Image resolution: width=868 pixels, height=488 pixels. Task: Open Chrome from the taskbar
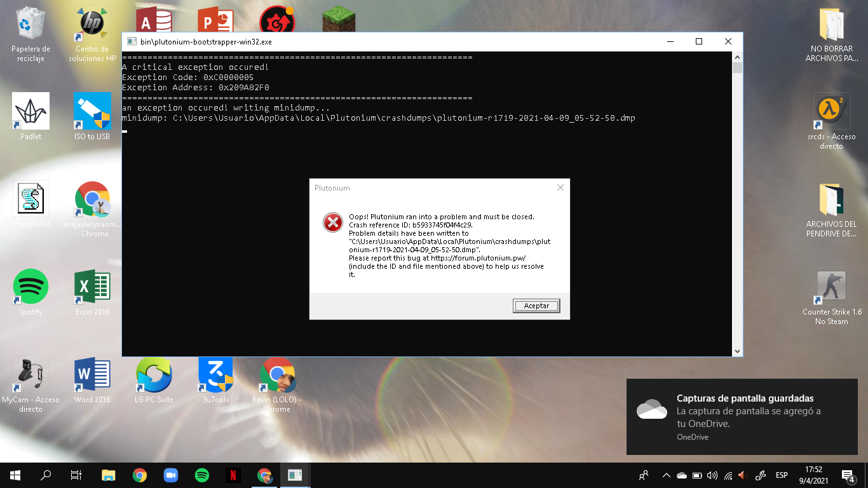pyautogui.click(x=140, y=475)
